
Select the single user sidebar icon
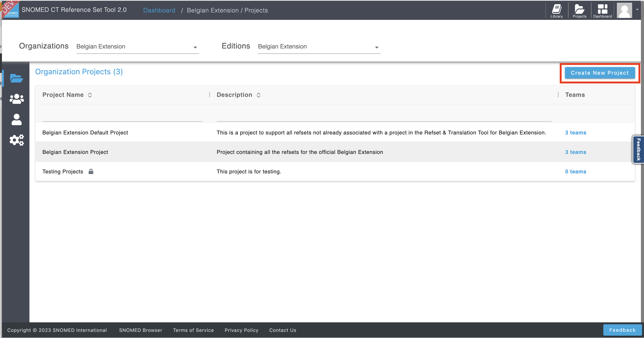16,119
